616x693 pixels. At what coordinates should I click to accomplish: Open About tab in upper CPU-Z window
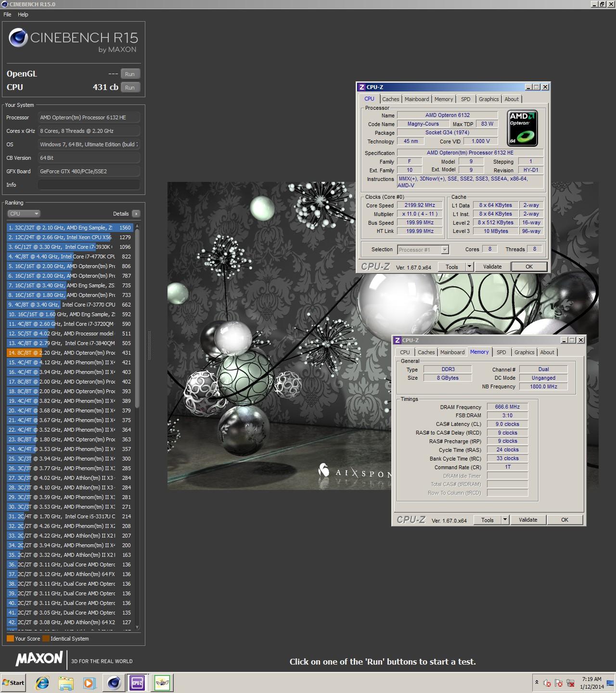pos(512,99)
